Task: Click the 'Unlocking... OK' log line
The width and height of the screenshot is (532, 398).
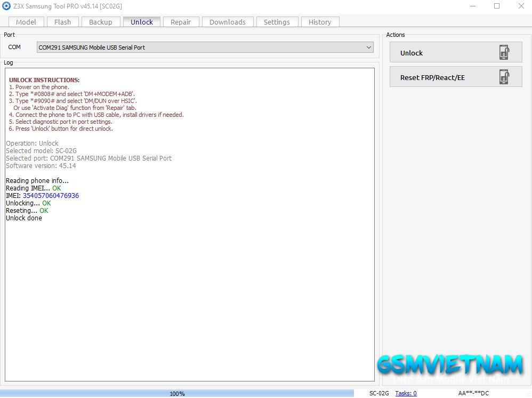Action: [x=28, y=203]
